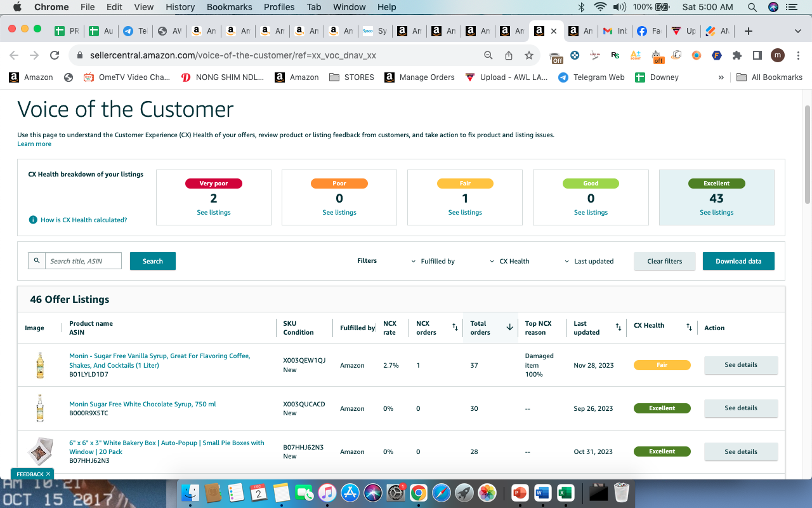Open the Calendar app in the Dock
The height and width of the screenshot is (508, 812).
tap(258, 492)
